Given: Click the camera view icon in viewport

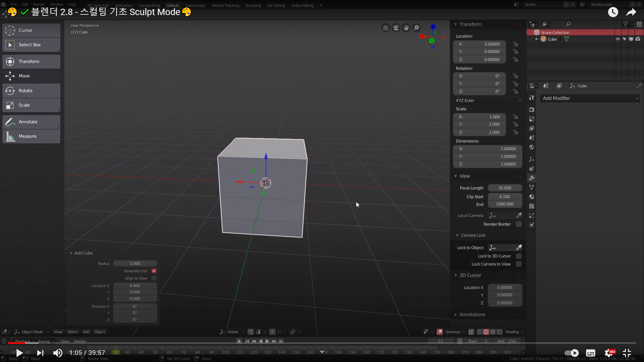Looking at the screenshot, I should coord(396,28).
